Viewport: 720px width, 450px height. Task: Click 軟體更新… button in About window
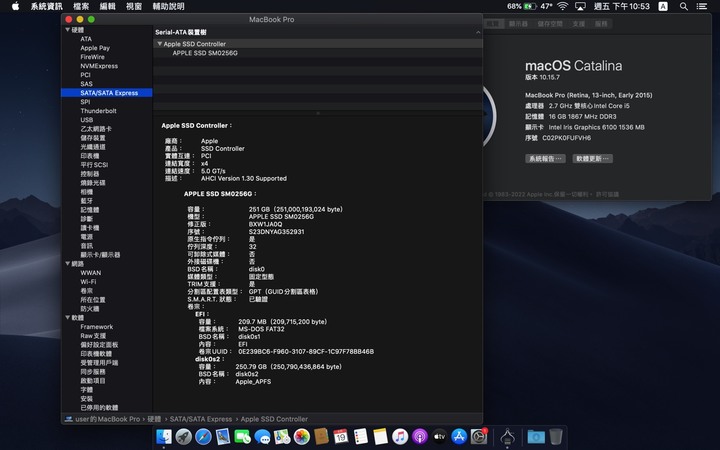tap(592, 159)
